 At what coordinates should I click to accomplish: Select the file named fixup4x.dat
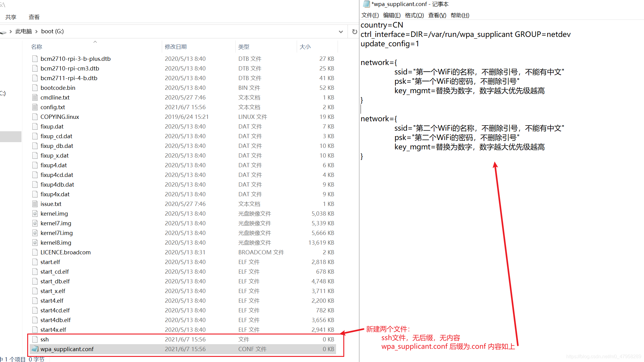point(55,194)
